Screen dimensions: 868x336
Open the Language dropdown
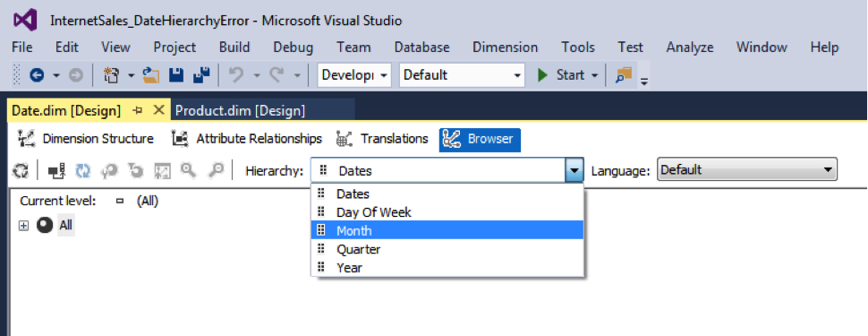pos(747,169)
